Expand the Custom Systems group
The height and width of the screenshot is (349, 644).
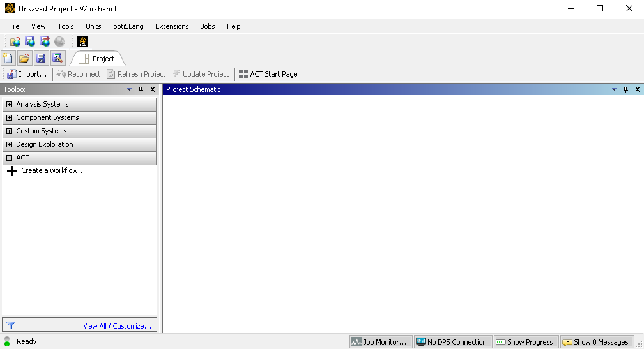coord(10,131)
